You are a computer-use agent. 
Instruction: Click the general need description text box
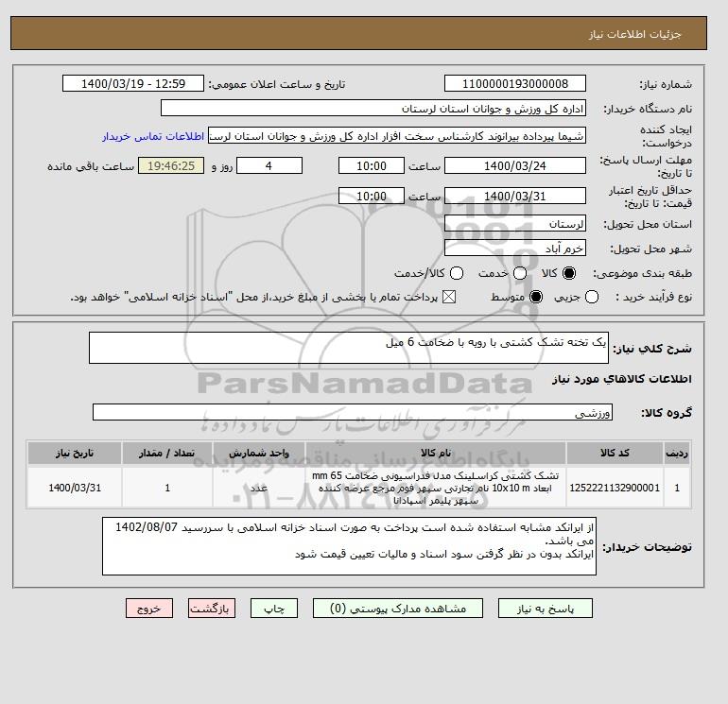click(349, 348)
